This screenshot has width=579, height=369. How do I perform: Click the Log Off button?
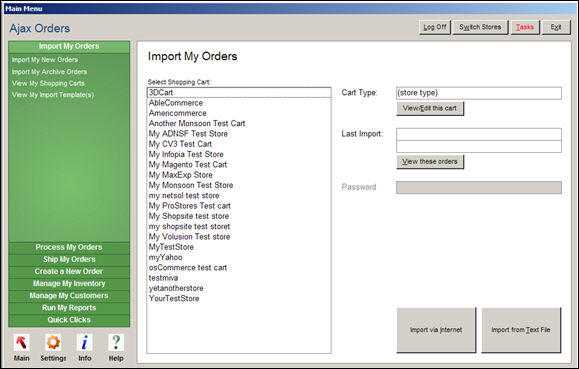pyautogui.click(x=435, y=27)
